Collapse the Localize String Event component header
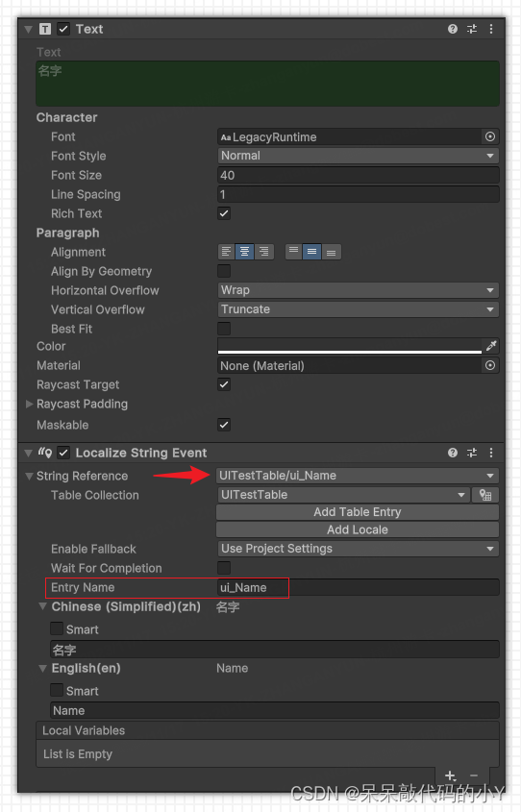The height and width of the screenshot is (812, 521). pos(29,454)
